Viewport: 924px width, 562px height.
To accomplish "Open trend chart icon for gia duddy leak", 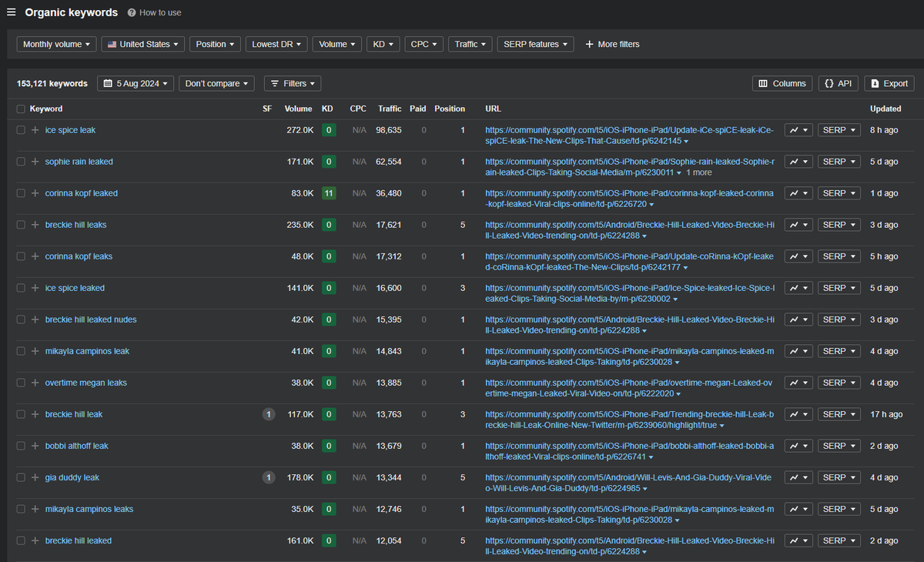I will pyautogui.click(x=798, y=477).
